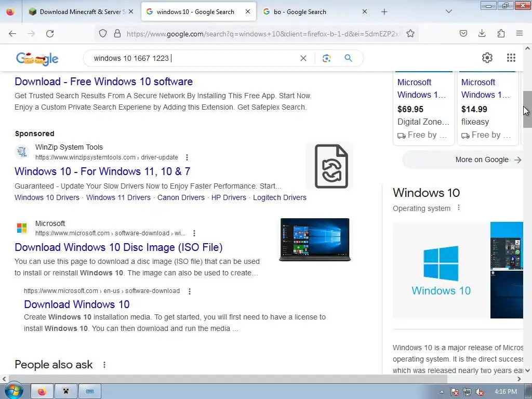Open the Windows Start button
The image size is (532, 399).
click(14, 391)
